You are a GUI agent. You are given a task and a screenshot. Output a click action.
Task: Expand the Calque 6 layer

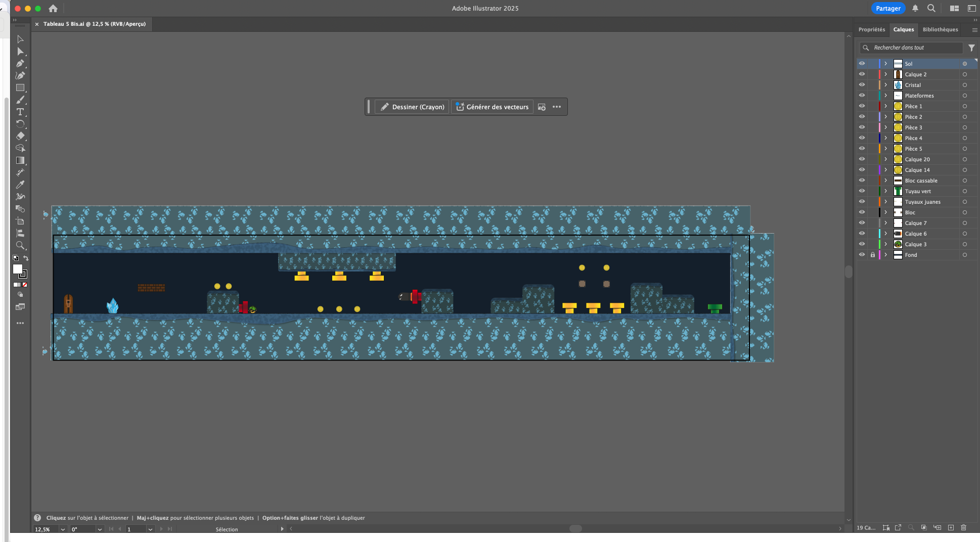coord(886,234)
